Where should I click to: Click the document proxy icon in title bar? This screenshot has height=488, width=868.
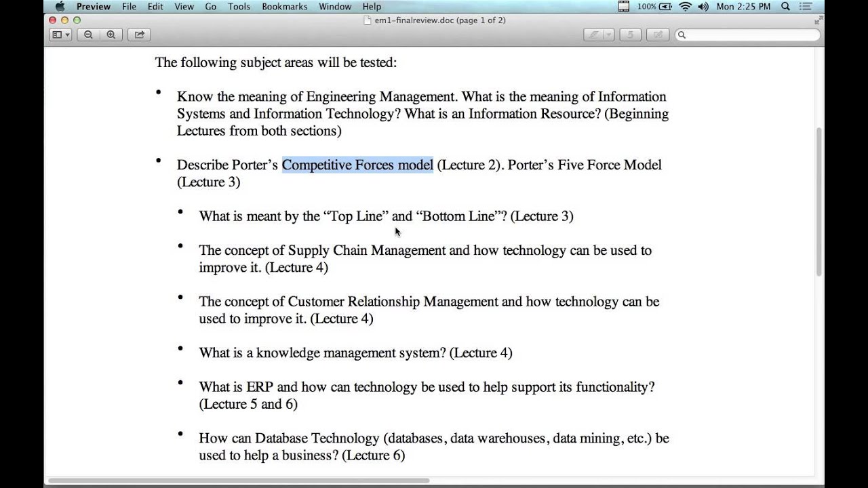[368, 20]
